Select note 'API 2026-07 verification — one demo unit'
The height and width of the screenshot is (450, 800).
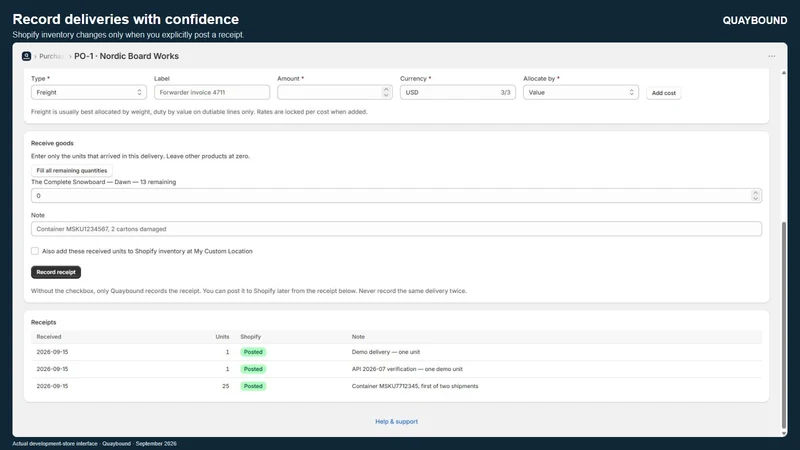pos(407,369)
